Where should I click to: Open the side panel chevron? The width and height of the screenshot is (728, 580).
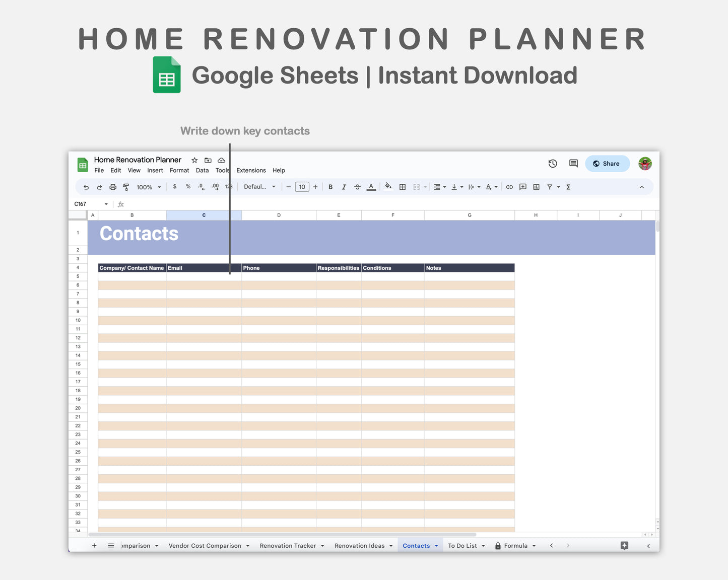point(648,546)
